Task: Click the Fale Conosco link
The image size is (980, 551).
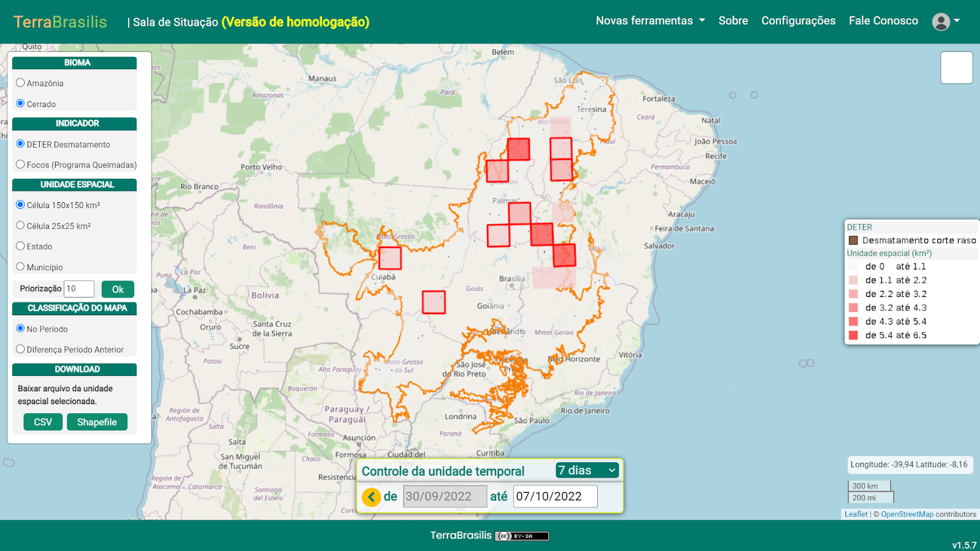Action: coord(883,21)
